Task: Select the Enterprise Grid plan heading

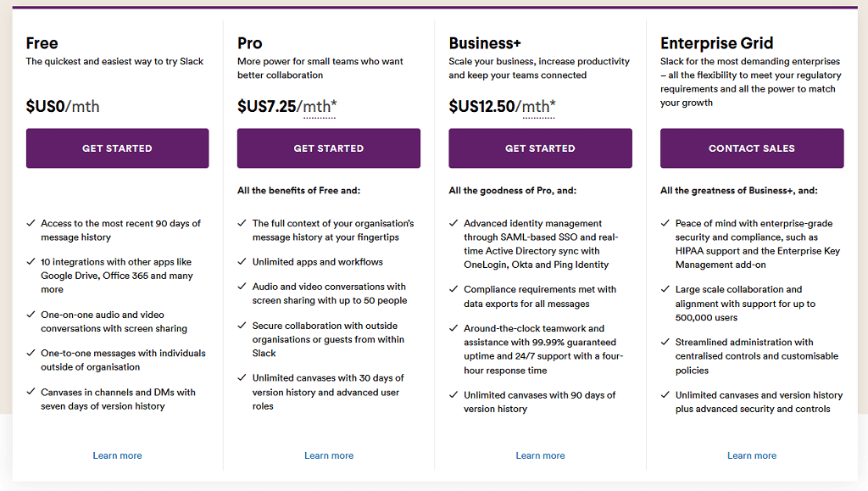Action: point(716,43)
